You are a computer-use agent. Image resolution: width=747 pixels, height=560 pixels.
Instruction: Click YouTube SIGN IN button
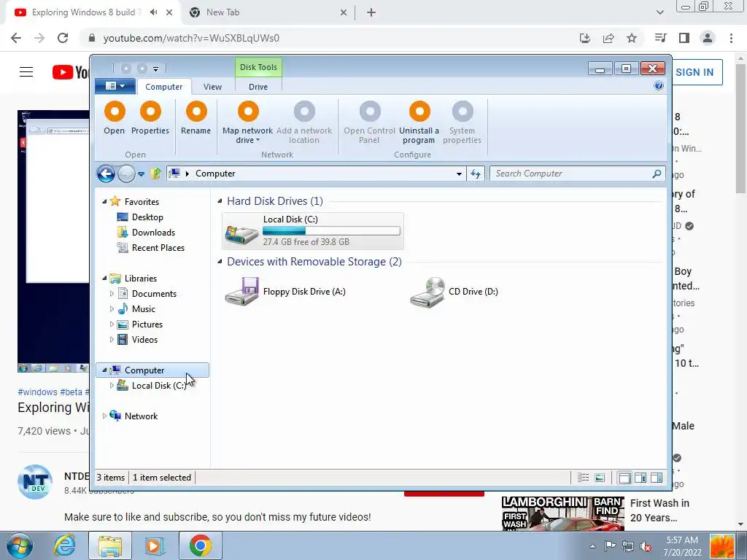[x=694, y=72]
